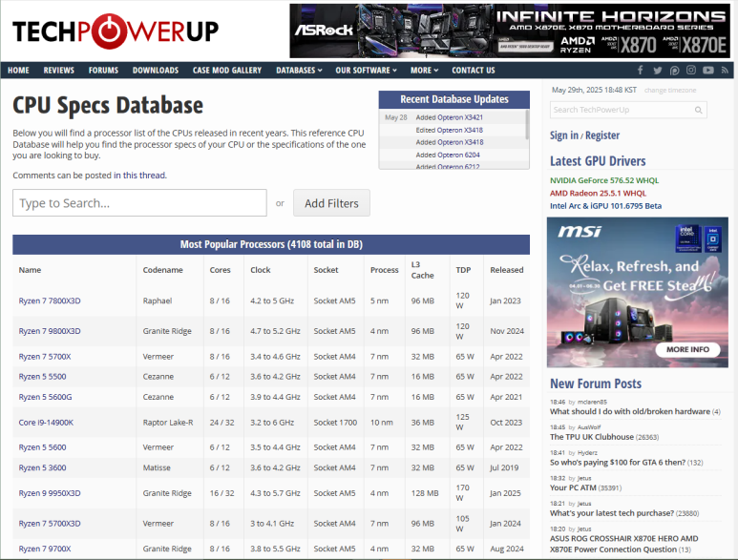
Task: Open AMD Radeon 25.5.1 WHQL driver
Action: [x=598, y=194]
